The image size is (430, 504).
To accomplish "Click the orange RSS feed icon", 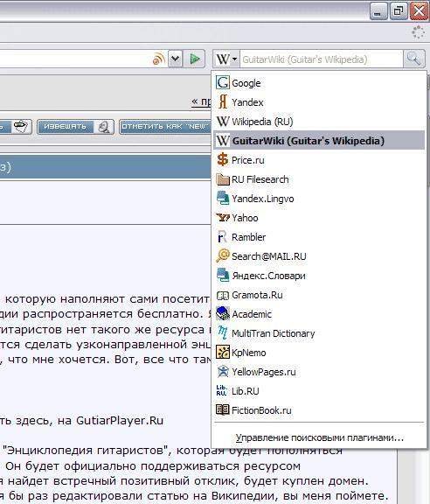I will [x=159, y=59].
